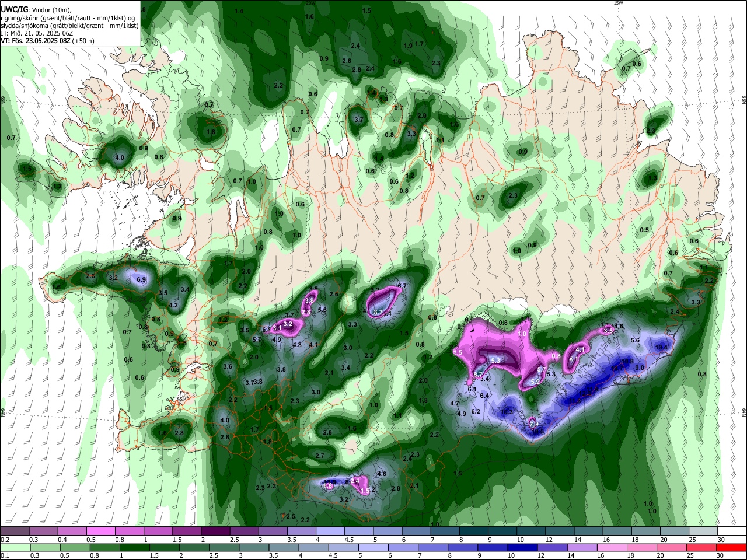Select the 'rigning/skúrir' legend description line
Screen dimensions: 747x560
tap(68, 17)
